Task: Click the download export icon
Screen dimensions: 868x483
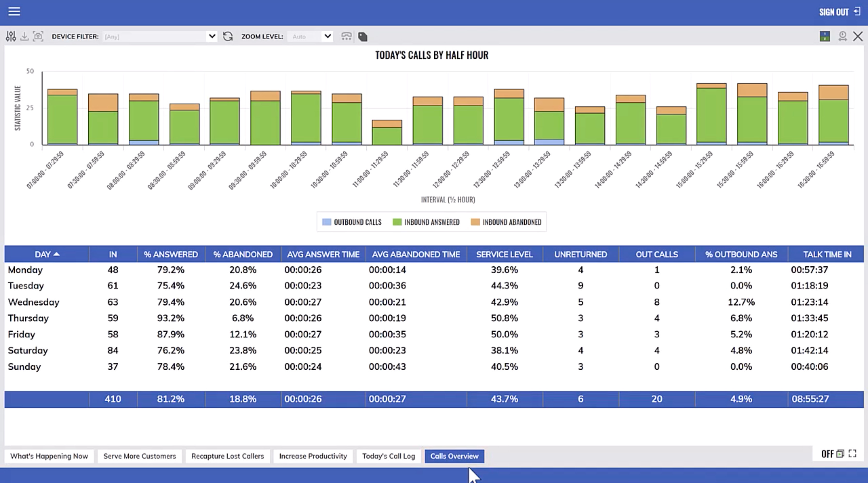Action: 24,36
